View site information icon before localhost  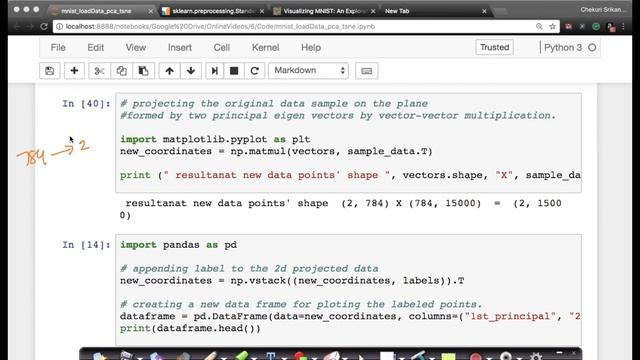coord(60,27)
